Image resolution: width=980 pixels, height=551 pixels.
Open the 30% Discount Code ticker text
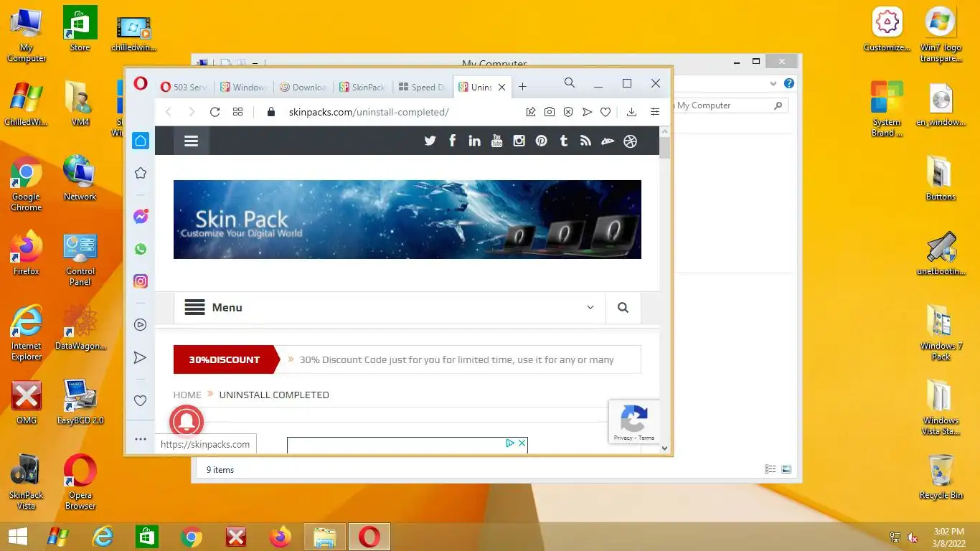456,359
